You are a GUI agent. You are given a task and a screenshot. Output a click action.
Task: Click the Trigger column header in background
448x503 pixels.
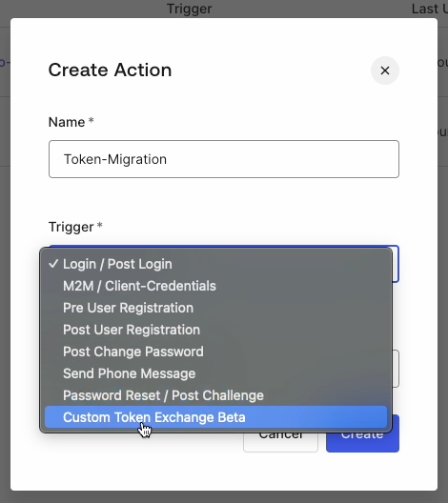click(x=190, y=9)
